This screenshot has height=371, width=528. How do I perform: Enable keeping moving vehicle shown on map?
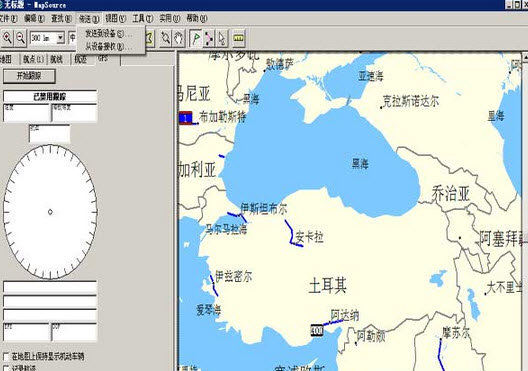6,356
